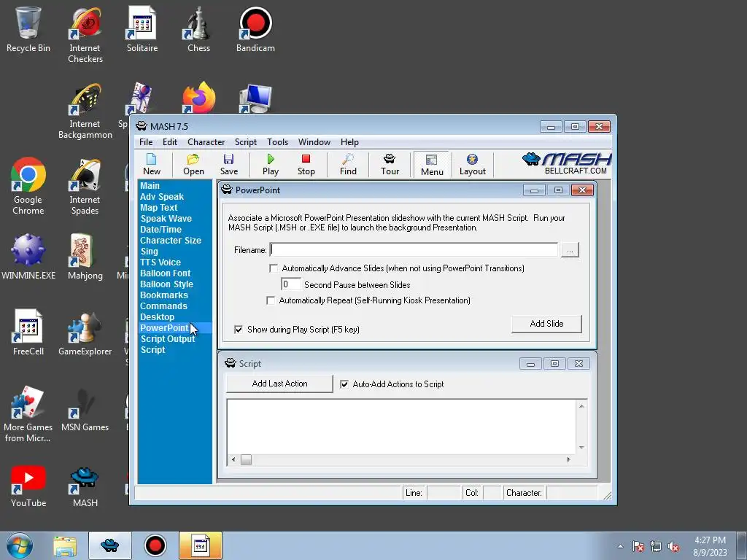Screen dimensions: 747x560
Task: Select the WINMINE.EXE desktop icon
Action: (28, 256)
